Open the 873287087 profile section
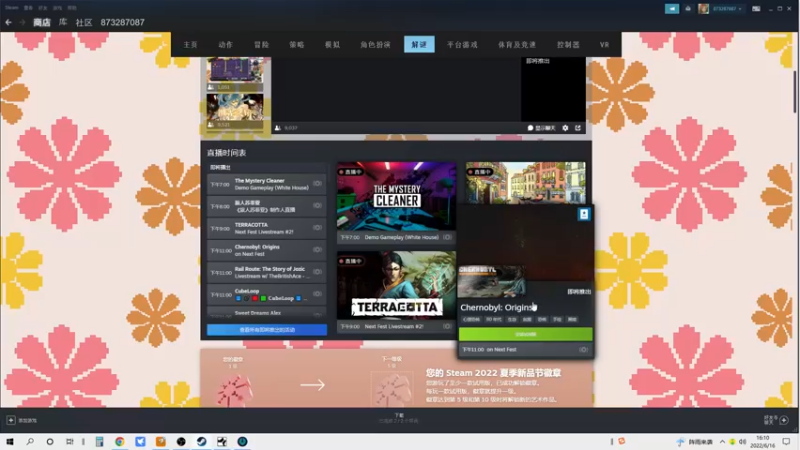Screen dimensions: 800x450 pos(122,22)
